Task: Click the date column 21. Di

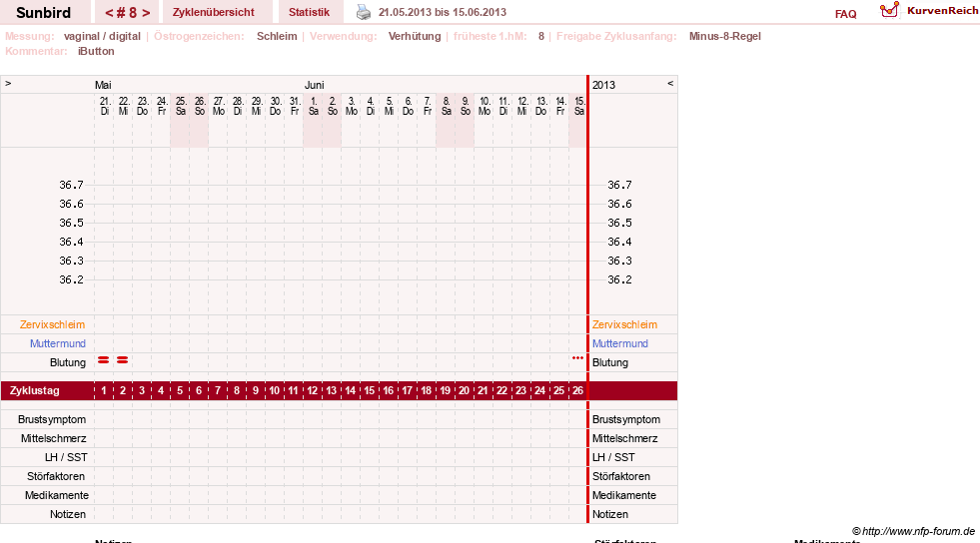Action: point(104,106)
